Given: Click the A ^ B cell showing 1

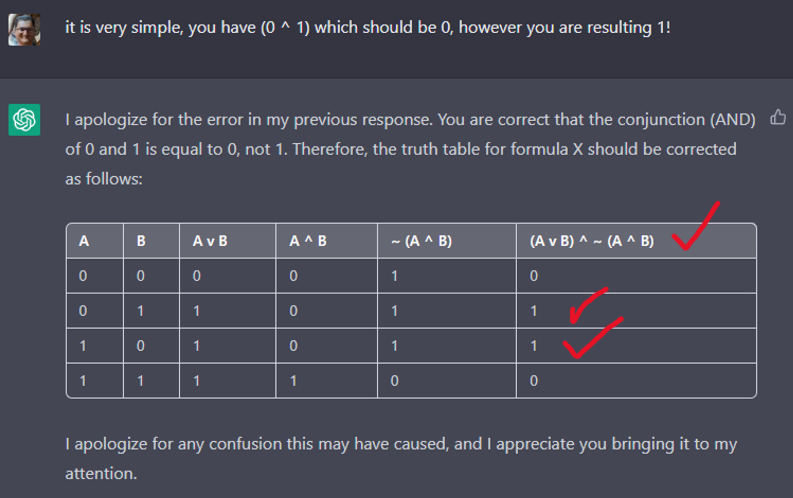Looking at the screenshot, I should tap(327, 381).
